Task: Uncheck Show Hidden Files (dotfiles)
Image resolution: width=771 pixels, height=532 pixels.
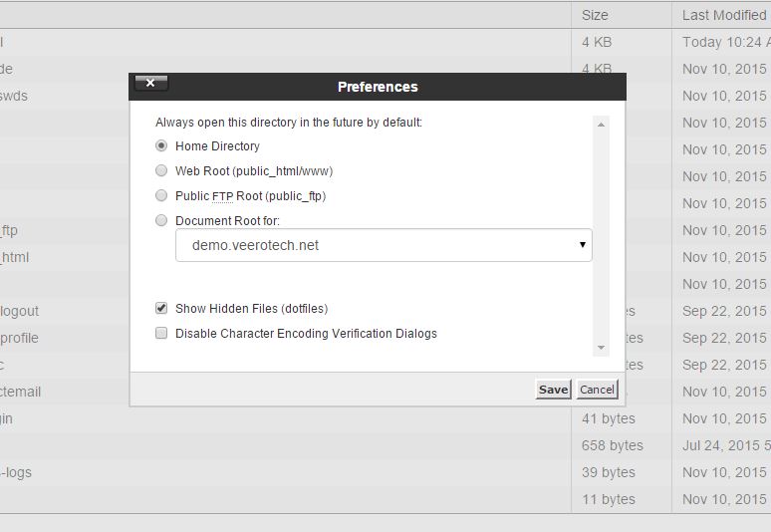Action: (161, 308)
